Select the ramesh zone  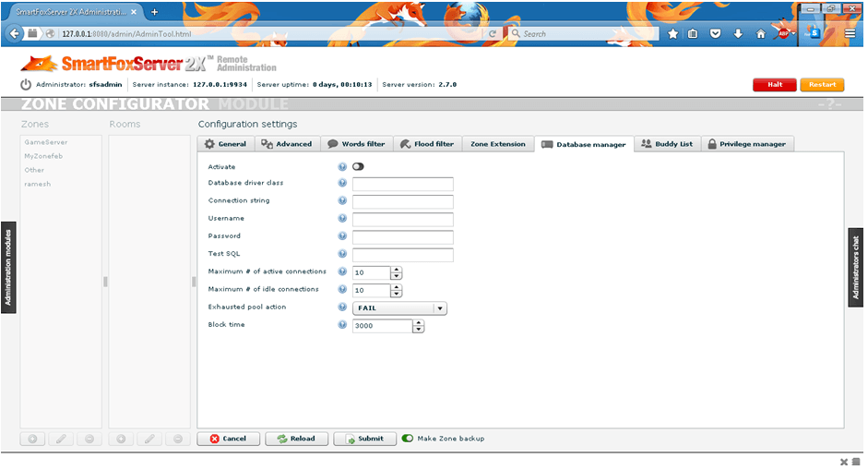coord(38,184)
